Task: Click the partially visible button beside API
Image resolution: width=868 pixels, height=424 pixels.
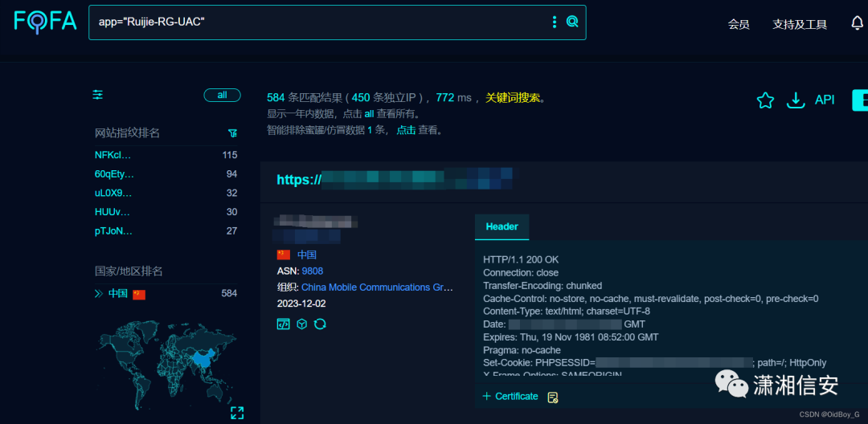Action: (x=860, y=100)
